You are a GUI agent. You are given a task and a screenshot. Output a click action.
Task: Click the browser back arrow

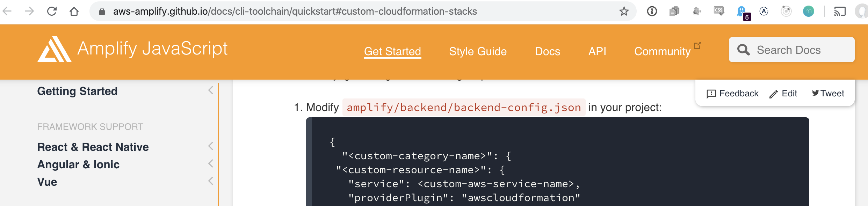[x=7, y=11]
